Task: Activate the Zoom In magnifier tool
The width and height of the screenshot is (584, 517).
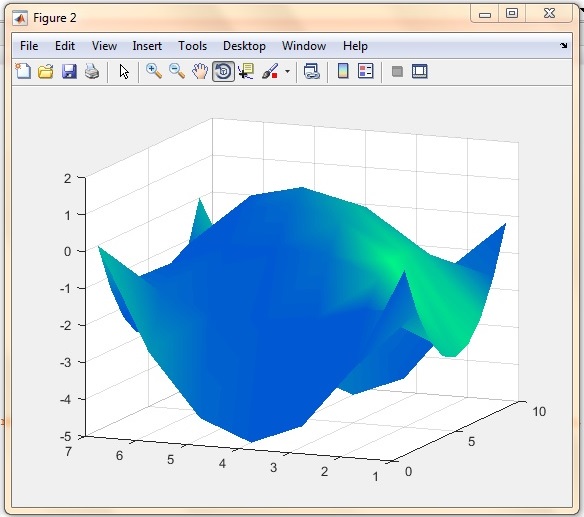Action: (154, 71)
